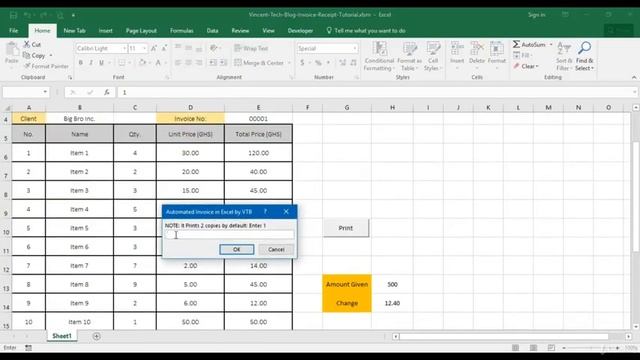This screenshot has width=640, height=360.
Task: Toggle Wrap Text
Action: point(251,48)
